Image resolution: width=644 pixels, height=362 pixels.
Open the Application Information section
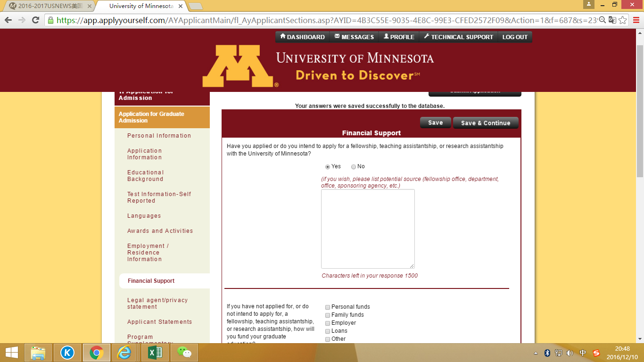click(145, 154)
